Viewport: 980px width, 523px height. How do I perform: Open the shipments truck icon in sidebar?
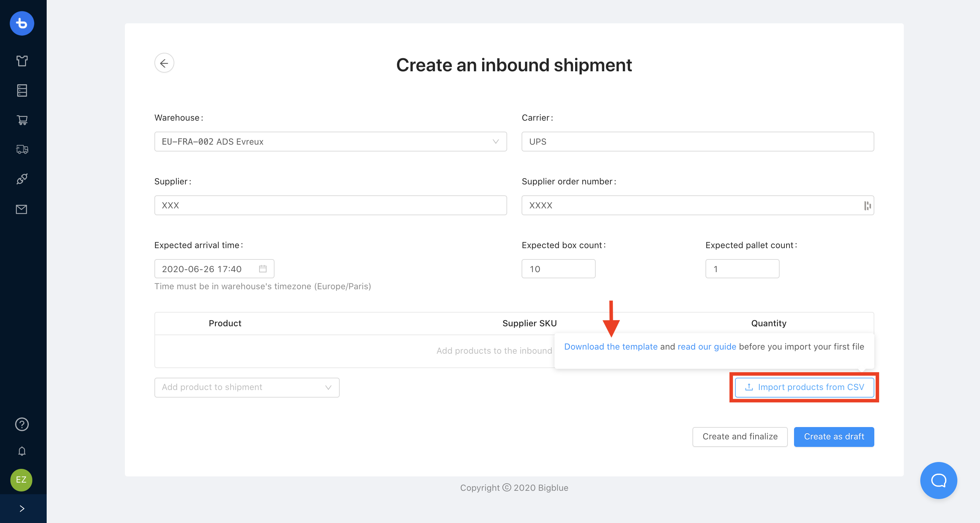click(22, 149)
